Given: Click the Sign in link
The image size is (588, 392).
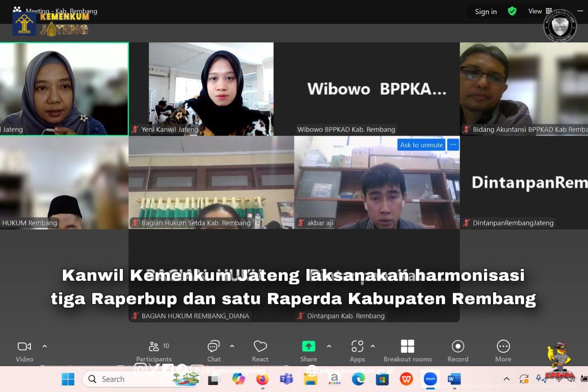Looking at the screenshot, I should pos(486,12).
